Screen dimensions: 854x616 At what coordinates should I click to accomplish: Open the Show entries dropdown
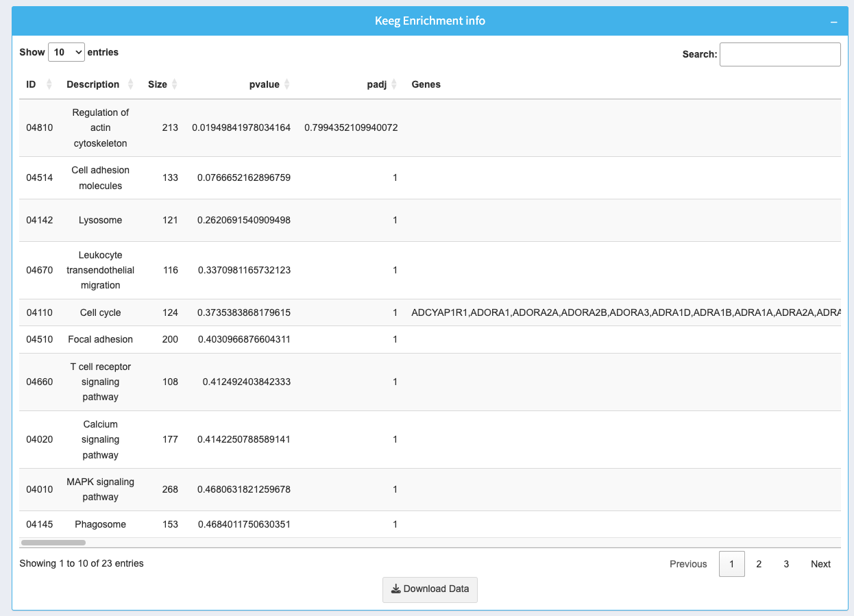(x=66, y=52)
